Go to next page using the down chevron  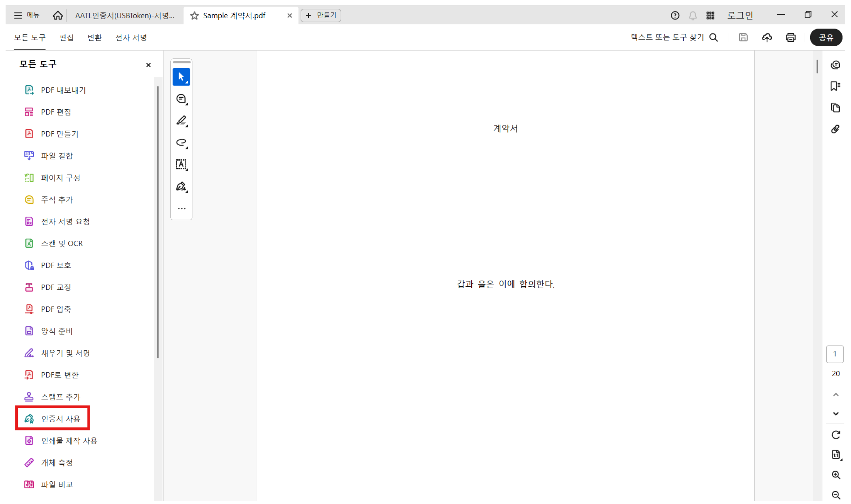[835, 414]
